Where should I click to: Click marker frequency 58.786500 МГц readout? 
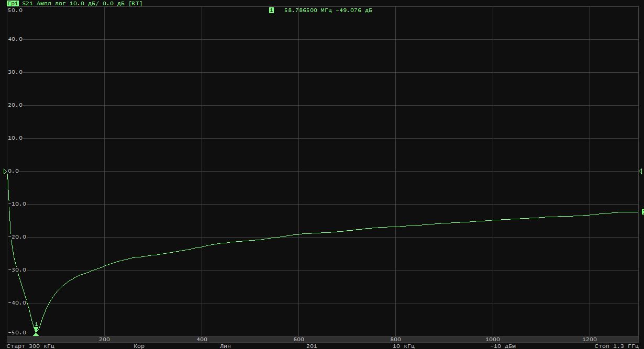(308, 10)
